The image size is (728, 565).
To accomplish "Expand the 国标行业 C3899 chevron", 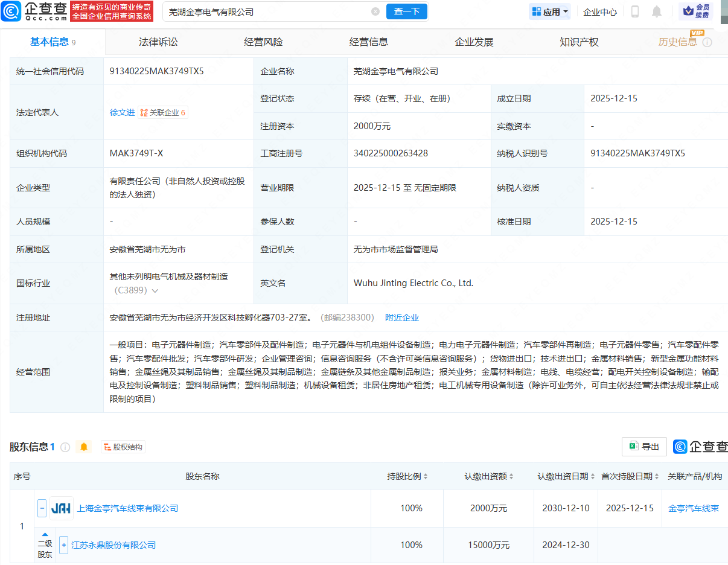I will (155, 291).
